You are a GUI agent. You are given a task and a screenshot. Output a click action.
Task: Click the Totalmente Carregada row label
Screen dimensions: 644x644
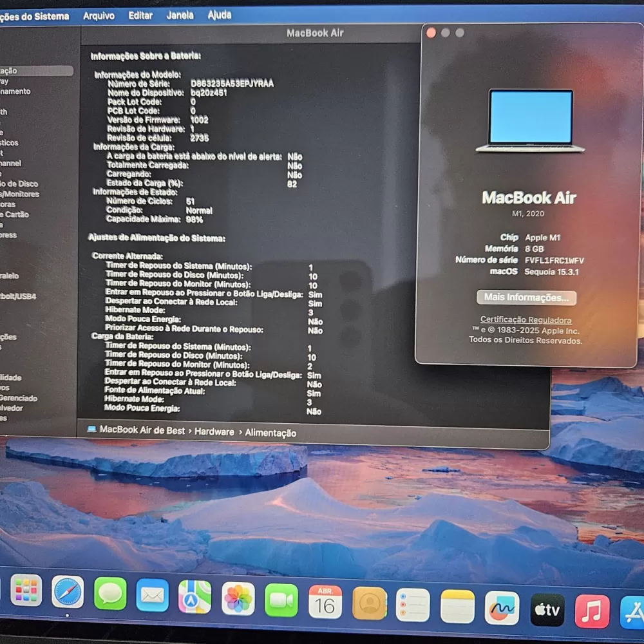[148, 165]
